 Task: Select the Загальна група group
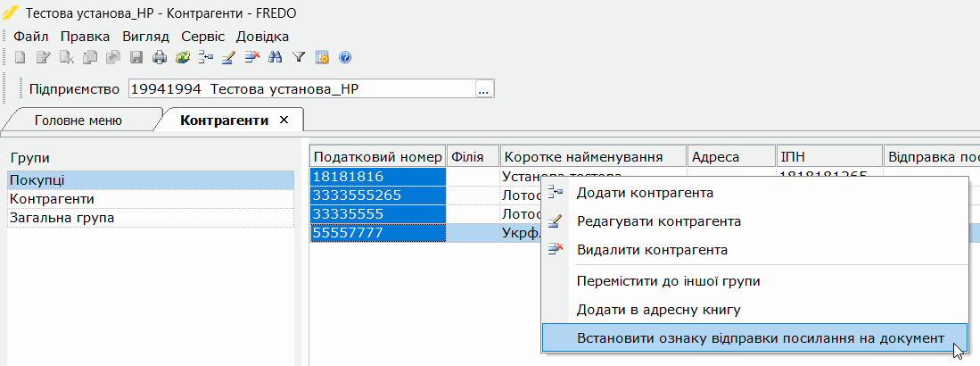click(151, 218)
